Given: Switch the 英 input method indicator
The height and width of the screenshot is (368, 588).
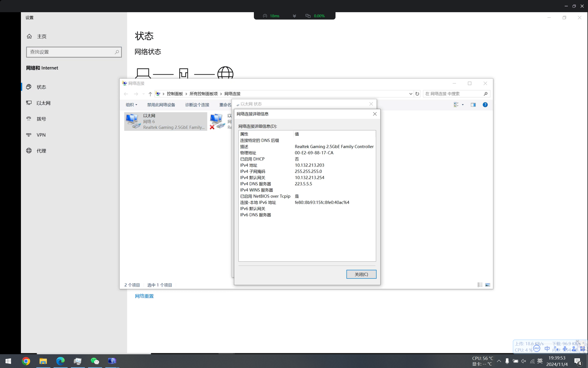Looking at the screenshot, I should pos(540,361).
